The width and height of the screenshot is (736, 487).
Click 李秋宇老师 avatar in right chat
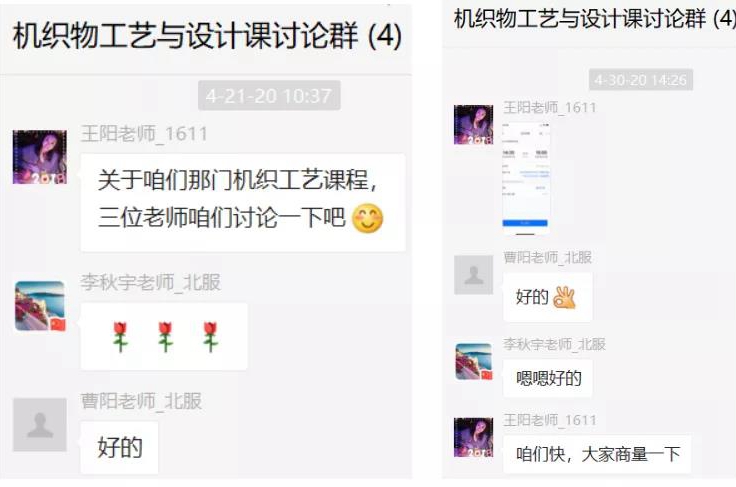tap(474, 362)
